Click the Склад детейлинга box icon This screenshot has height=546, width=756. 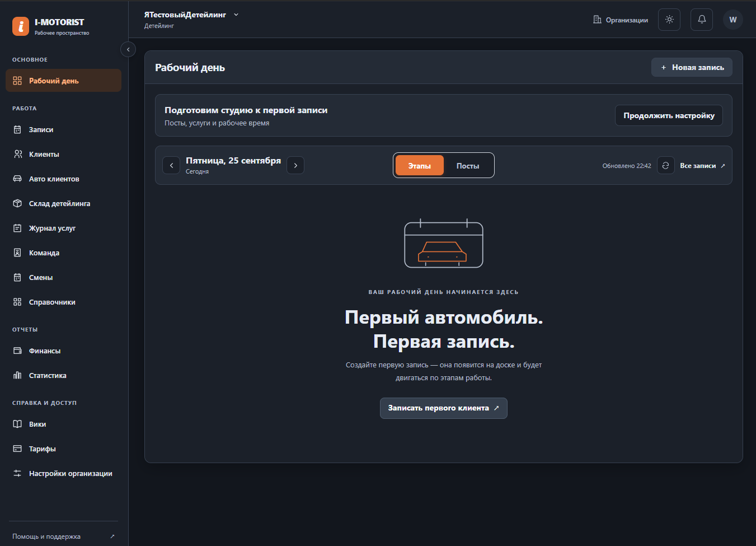coord(17,204)
